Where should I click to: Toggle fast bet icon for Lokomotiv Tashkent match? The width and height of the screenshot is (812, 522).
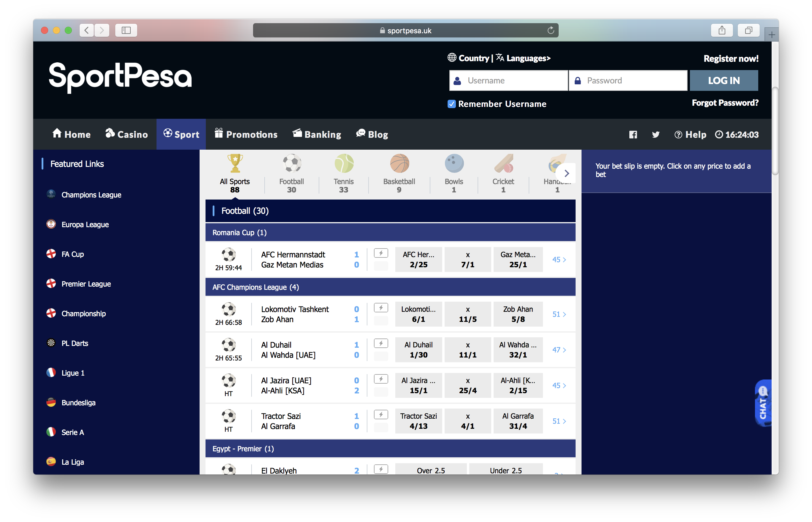click(381, 308)
